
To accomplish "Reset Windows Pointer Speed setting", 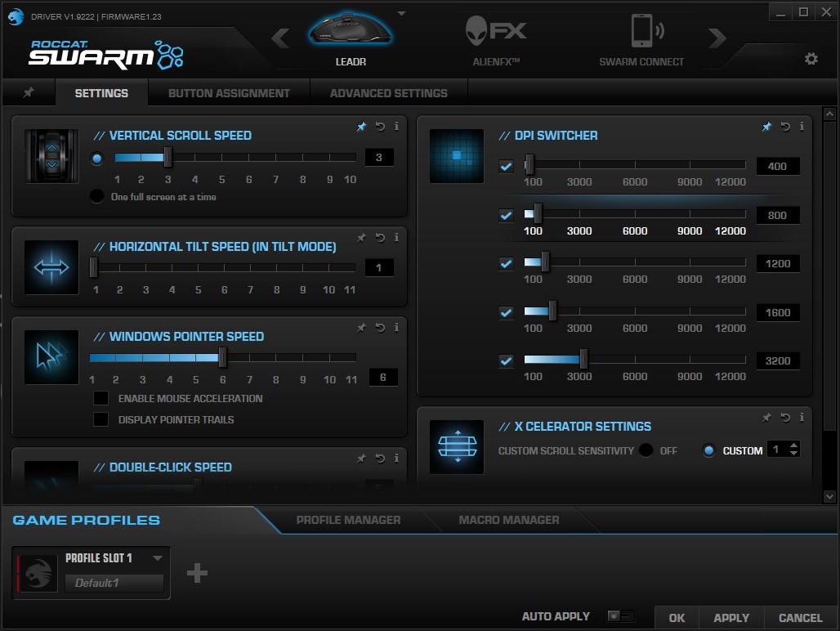I will (x=380, y=327).
